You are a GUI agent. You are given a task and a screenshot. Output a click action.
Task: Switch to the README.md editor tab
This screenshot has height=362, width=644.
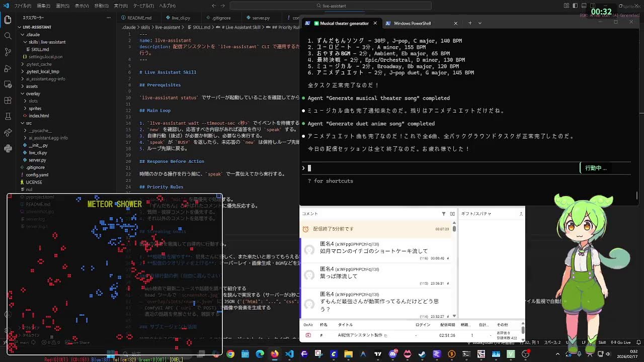tap(138, 18)
